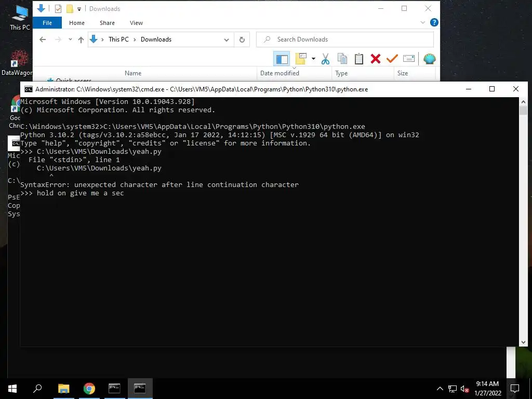The height and width of the screenshot is (399, 532).
Task: Click 'This PC' in the address path
Action: click(118, 39)
